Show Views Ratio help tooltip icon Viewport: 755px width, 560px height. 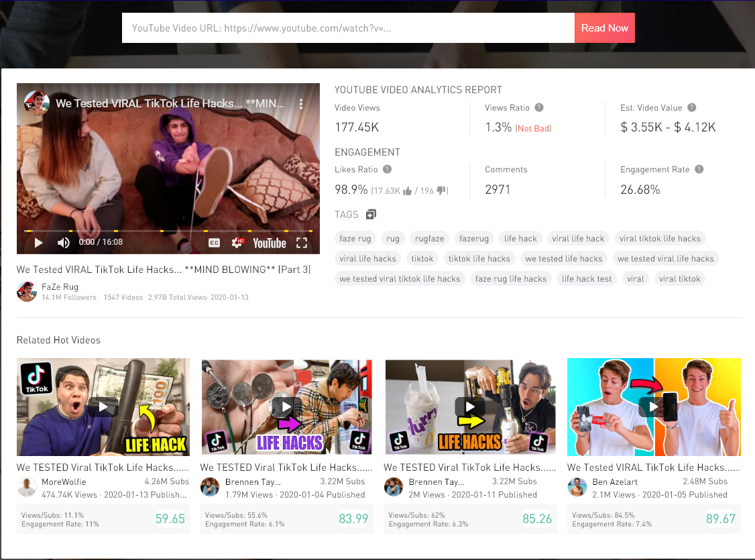coord(539,107)
